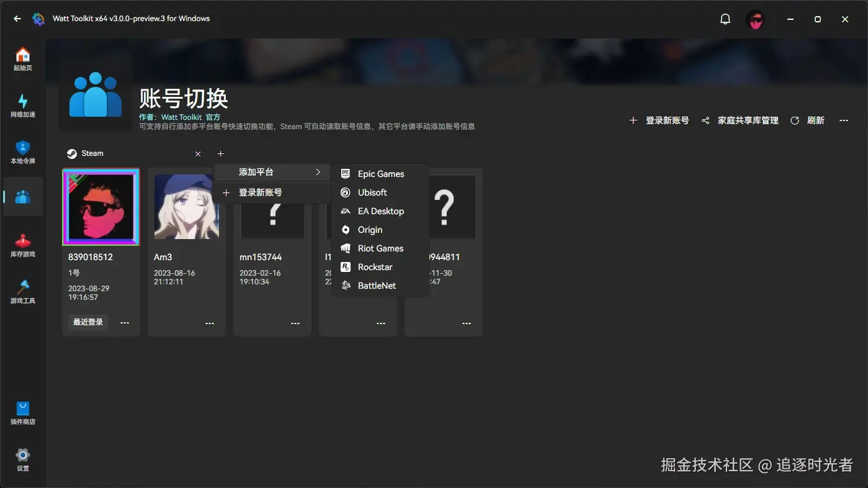Open the user profile avatar in title bar
The image size is (868, 488).
pos(755,20)
